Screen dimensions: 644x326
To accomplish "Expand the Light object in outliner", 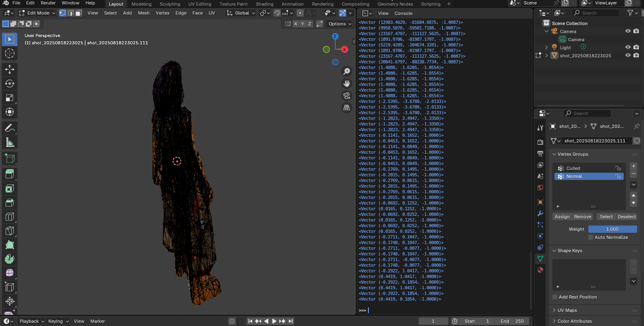I will tap(547, 47).
